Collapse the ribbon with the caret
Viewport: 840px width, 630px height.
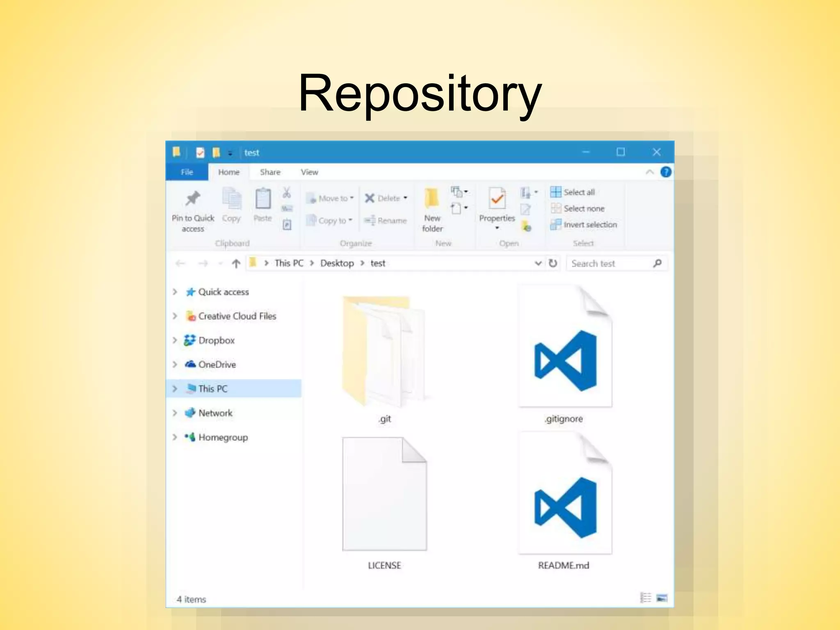click(650, 172)
